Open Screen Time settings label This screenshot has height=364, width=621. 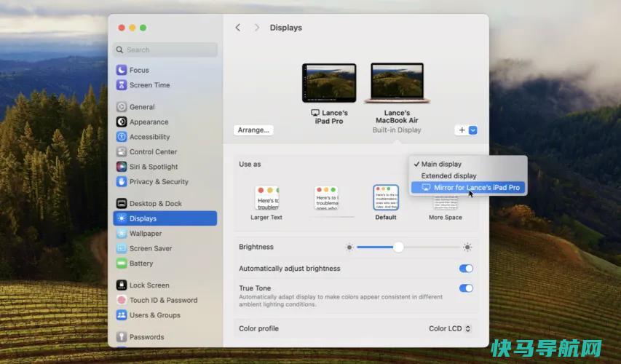point(150,84)
